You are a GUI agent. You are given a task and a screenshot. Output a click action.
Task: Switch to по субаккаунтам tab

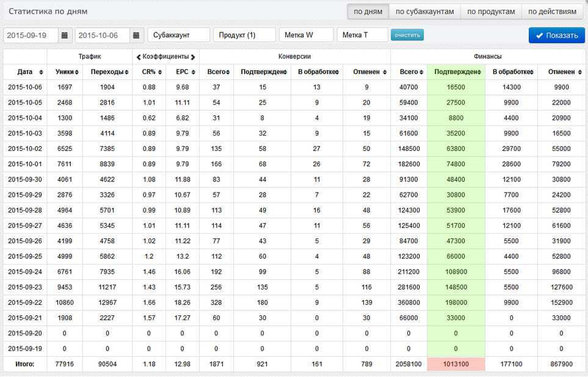pyautogui.click(x=424, y=12)
